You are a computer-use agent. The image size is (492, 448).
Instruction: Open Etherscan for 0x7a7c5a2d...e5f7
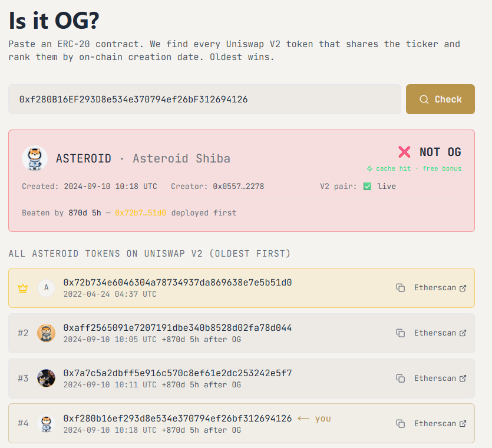(440, 379)
